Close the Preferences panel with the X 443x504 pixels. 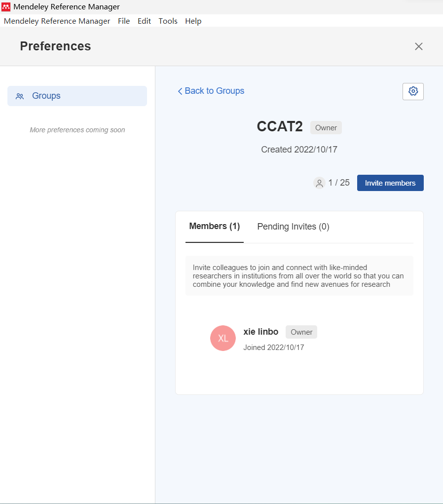click(419, 46)
